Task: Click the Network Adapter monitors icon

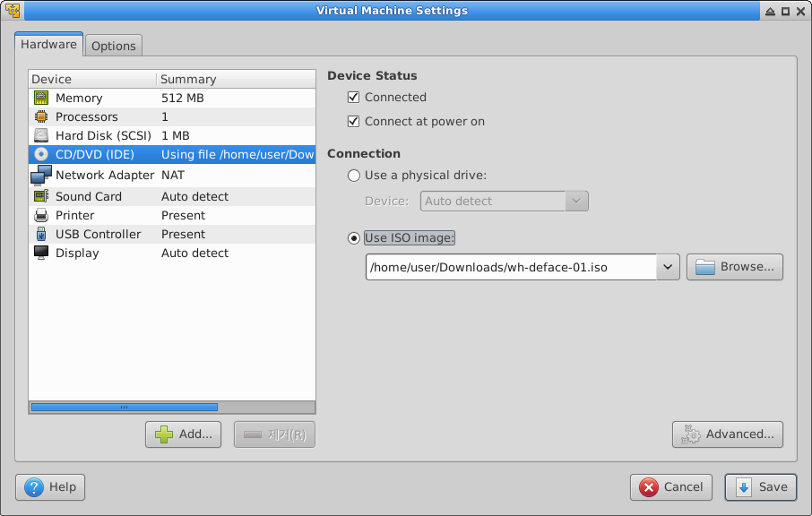Action: [41, 175]
